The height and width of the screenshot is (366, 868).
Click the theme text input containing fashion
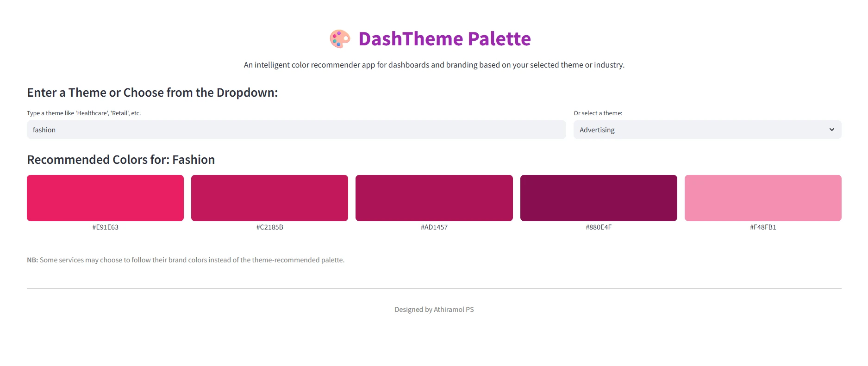296,130
